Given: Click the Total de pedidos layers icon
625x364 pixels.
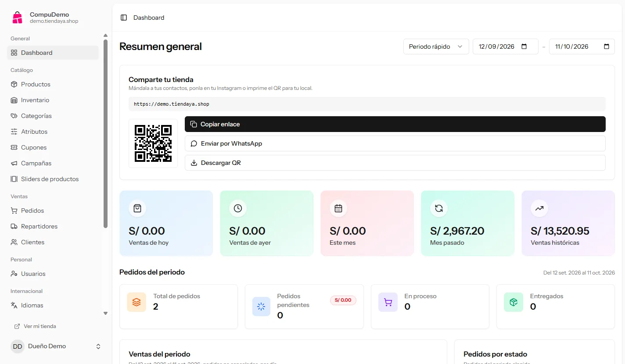Looking at the screenshot, I should click(136, 302).
